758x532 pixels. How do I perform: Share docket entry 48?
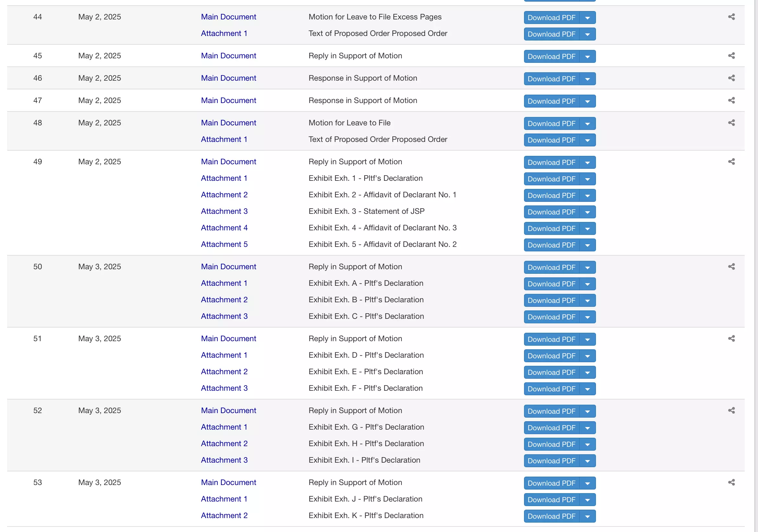pos(731,123)
